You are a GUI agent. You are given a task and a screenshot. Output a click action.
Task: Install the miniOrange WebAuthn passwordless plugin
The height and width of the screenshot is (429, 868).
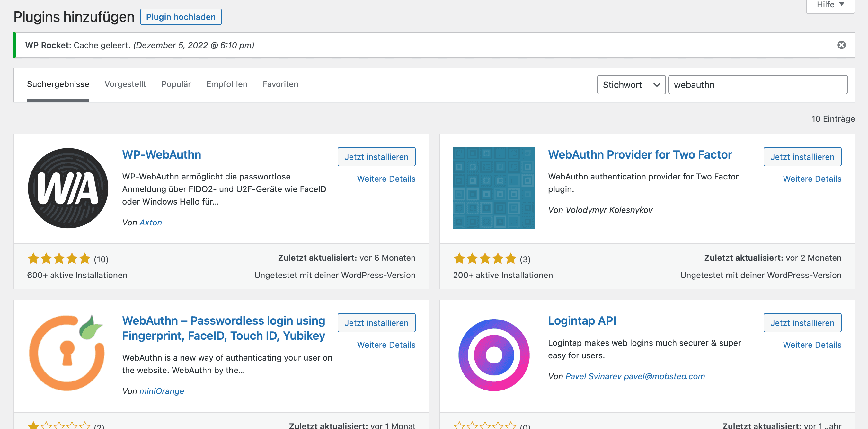(376, 323)
